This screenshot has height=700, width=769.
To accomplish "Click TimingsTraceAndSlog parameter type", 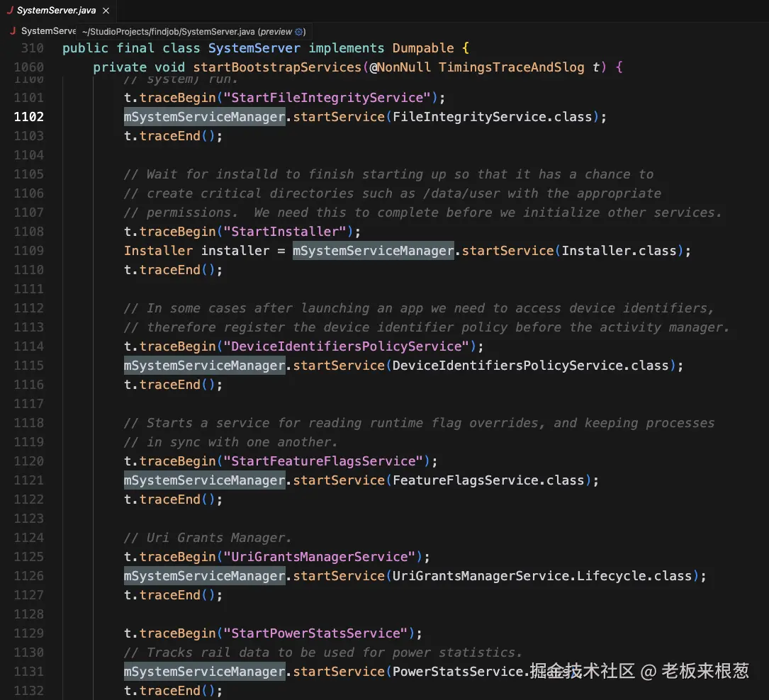I will point(511,67).
